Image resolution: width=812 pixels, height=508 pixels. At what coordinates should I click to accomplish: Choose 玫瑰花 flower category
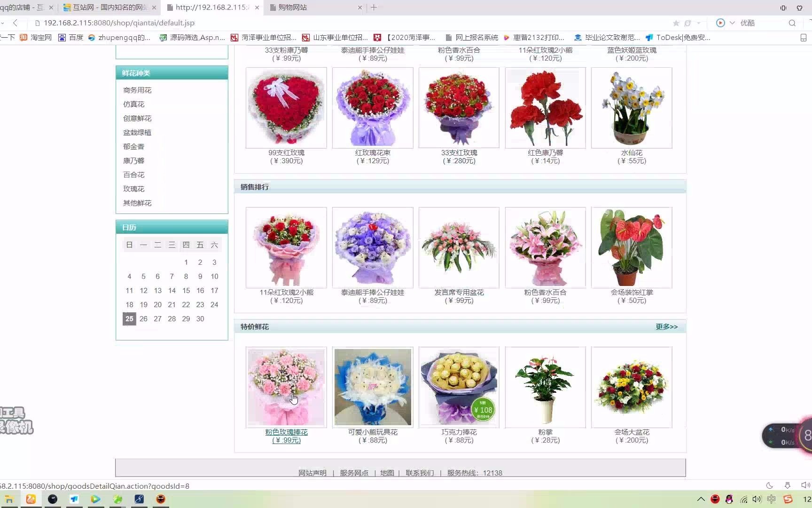click(133, 189)
